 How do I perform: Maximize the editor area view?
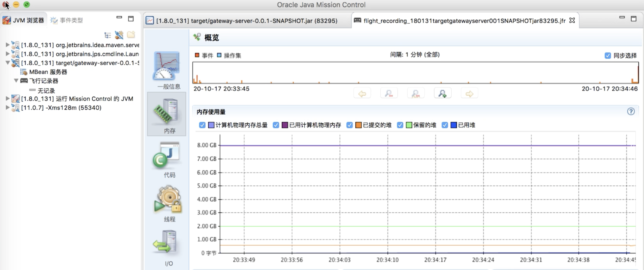[634, 18]
